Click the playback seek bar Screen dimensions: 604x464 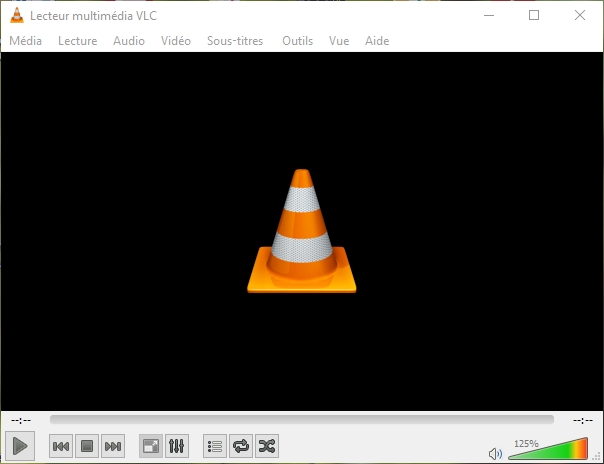click(301, 420)
